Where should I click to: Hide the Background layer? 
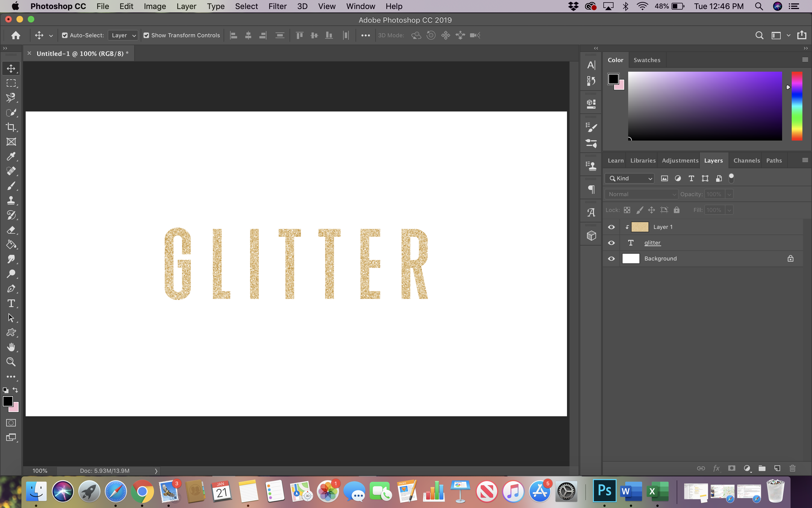[611, 259]
